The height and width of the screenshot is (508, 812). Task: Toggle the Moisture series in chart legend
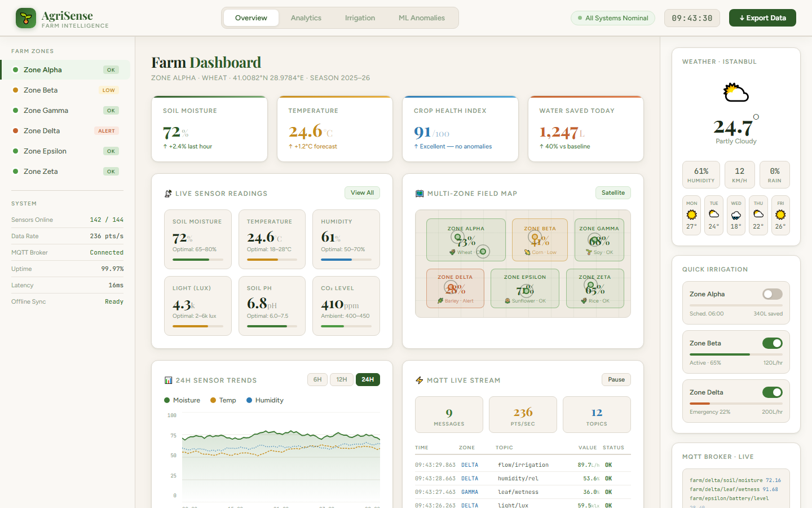click(182, 400)
